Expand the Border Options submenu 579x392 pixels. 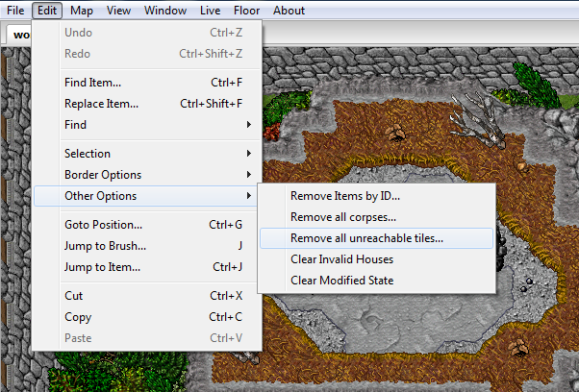point(148,175)
